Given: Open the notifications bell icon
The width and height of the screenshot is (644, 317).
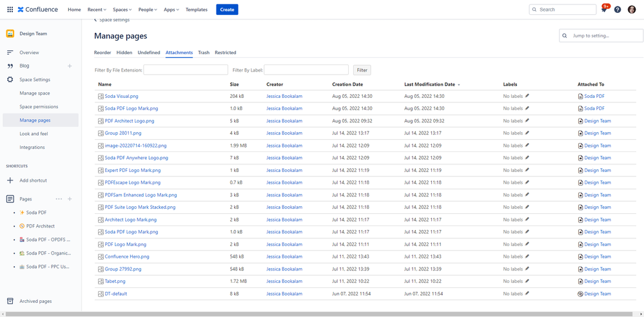Looking at the screenshot, I should [604, 10].
